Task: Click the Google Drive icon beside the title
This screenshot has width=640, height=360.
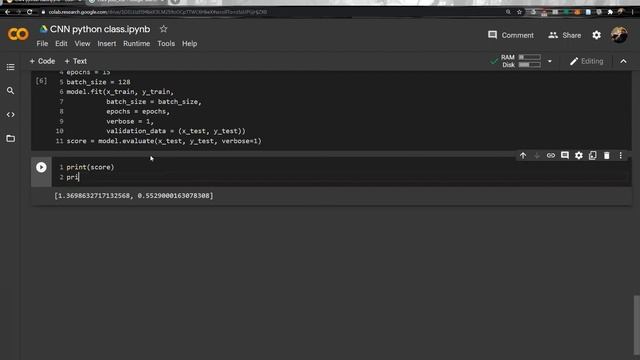Action: (x=43, y=29)
